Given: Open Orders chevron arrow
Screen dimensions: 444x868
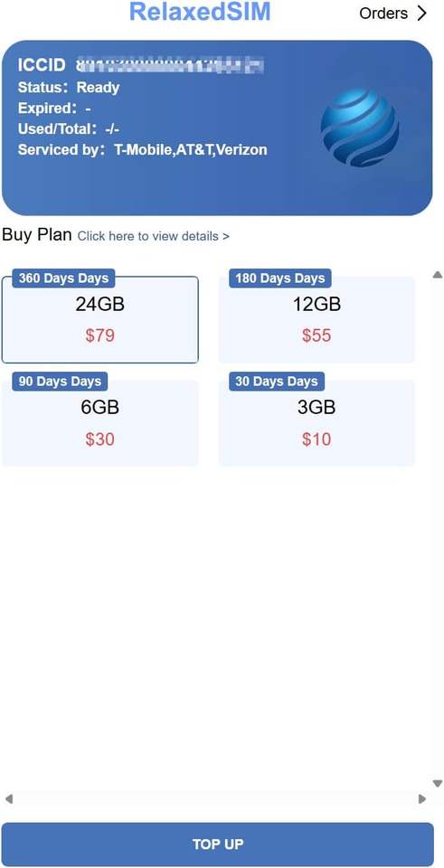Looking at the screenshot, I should [422, 14].
